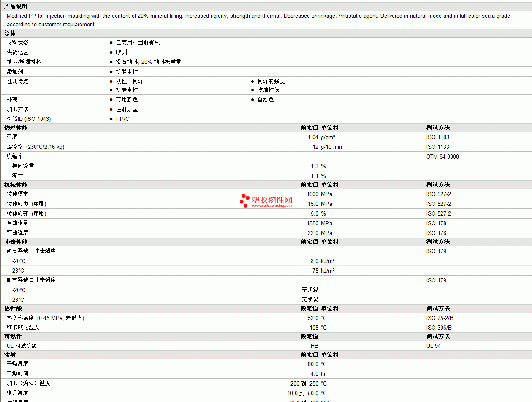Screen dimensions: 532x402
Task: Select "熔流率 (230°C/2.16 kg)" label
Action: tap(35, 147)
